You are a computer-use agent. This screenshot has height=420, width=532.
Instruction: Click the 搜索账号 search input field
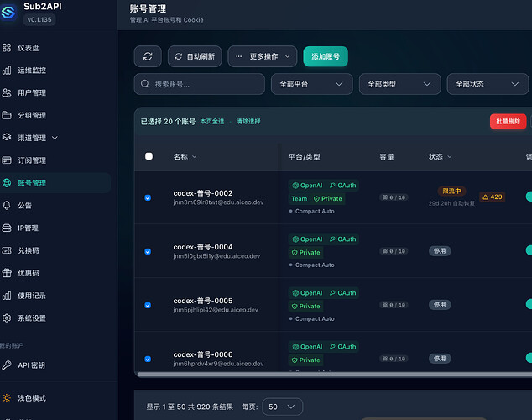click(199, 84)
